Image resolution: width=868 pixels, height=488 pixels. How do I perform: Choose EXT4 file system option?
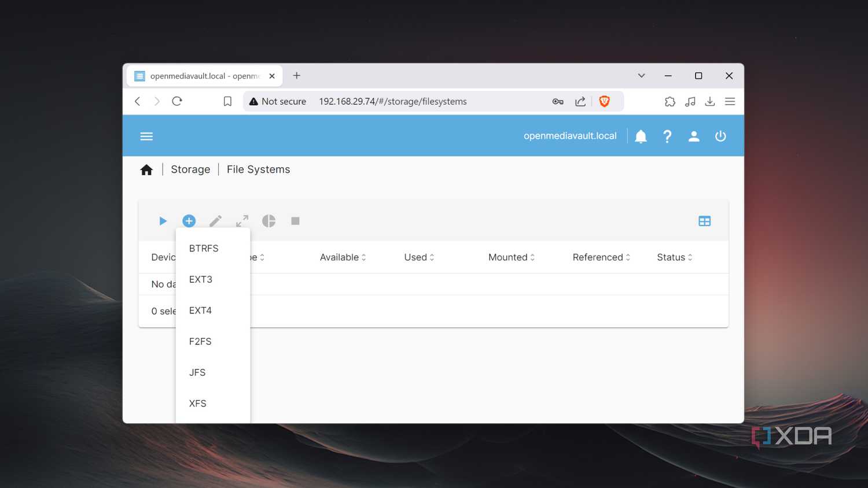click(213, 310)
